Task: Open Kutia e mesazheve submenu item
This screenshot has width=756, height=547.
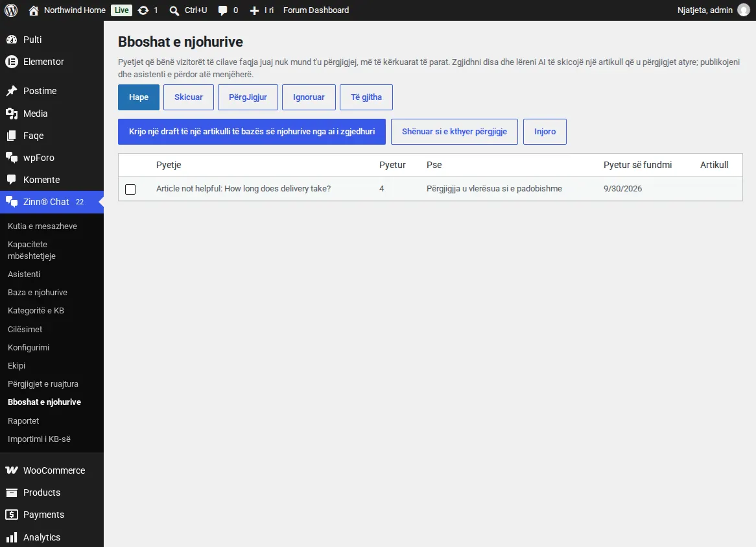Action: point(42,226)
